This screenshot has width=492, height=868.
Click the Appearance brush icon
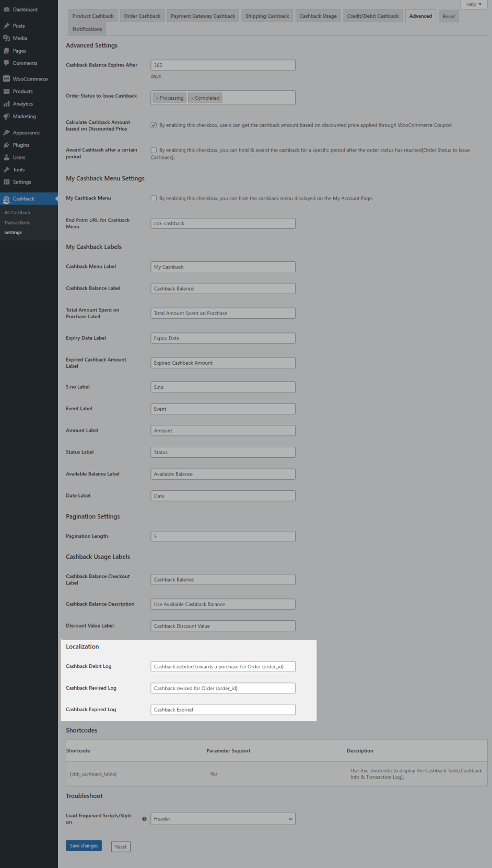(7, 133)
